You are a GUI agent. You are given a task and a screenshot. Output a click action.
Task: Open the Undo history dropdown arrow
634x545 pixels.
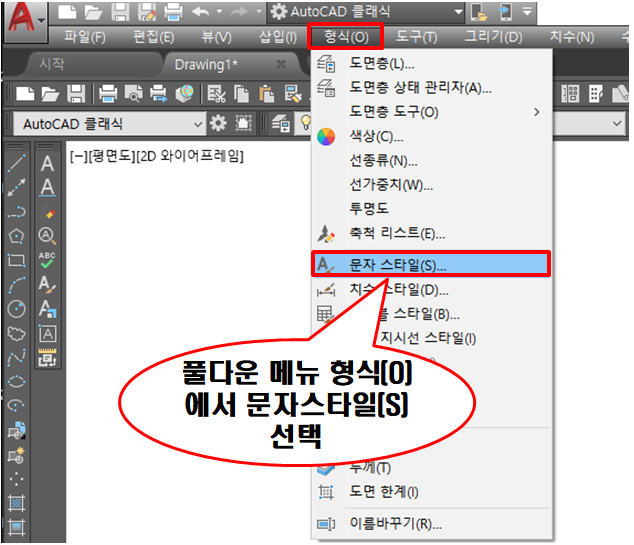click(220, 12)
